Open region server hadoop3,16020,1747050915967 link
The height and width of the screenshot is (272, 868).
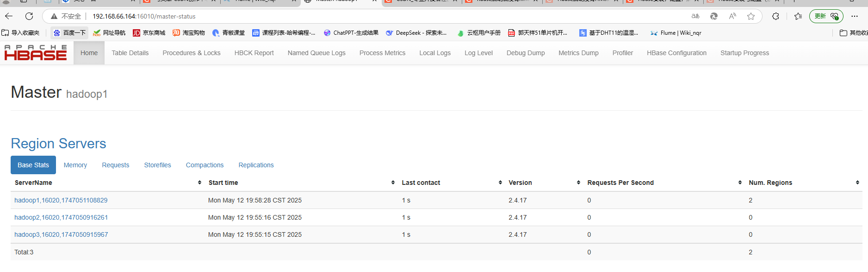(x=61, y=234)
